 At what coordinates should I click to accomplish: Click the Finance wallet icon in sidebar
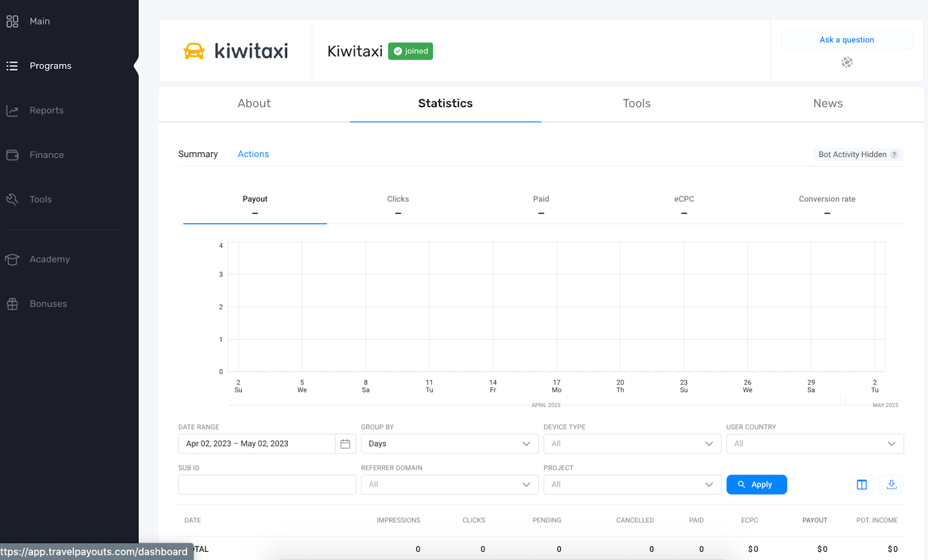[12, 155]
